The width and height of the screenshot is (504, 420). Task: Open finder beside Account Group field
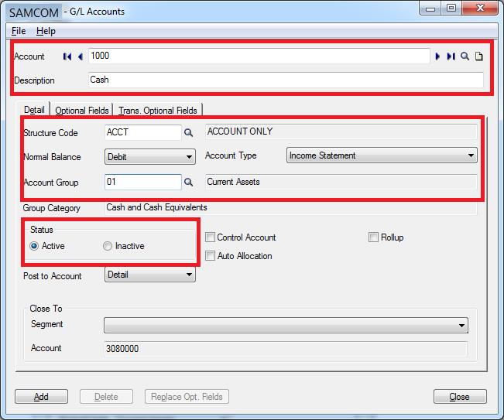[x=188, y=183]
